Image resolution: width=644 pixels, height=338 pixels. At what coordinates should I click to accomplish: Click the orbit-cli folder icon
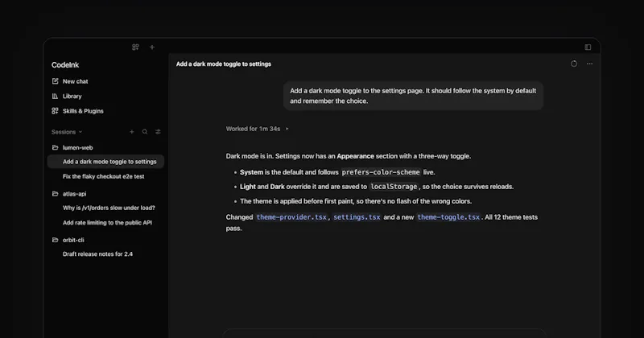pyautogui.click(x=55, y=240)
